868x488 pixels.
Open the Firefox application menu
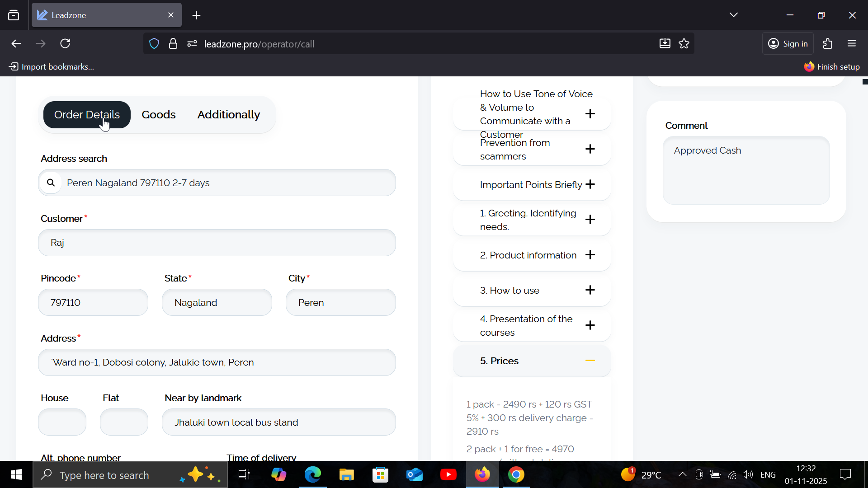[852, 44]
